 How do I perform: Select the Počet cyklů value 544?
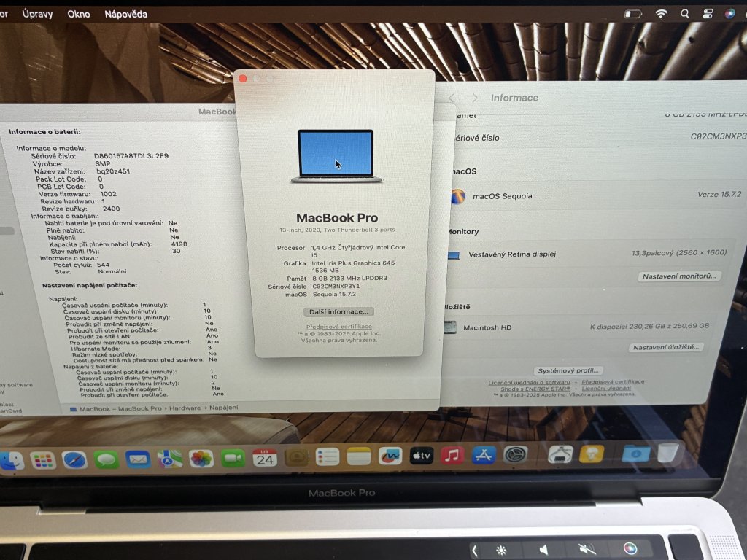(103, 265)
